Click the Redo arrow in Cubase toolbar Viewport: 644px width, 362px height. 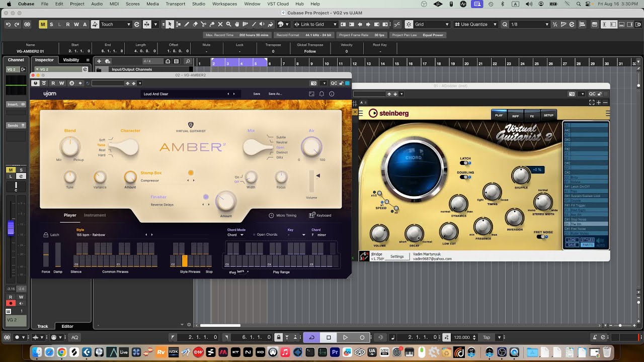[x=17, y=24]
